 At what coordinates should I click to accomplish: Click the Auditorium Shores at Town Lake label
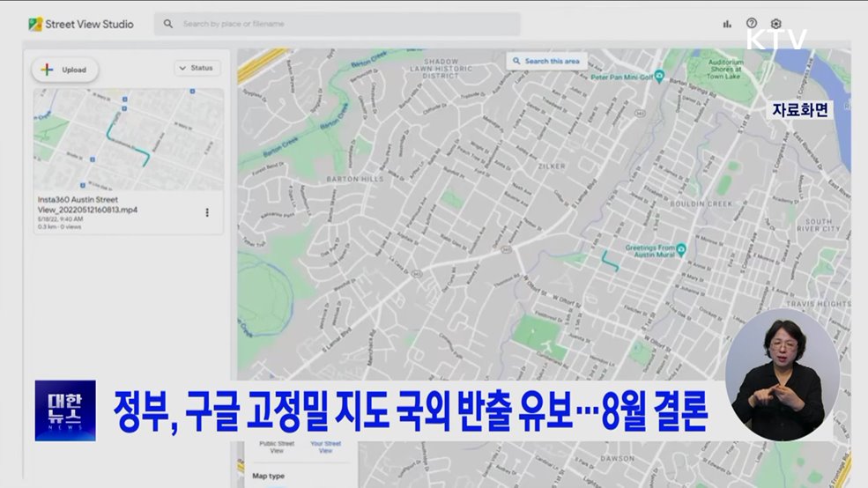[x=726, y=70]
